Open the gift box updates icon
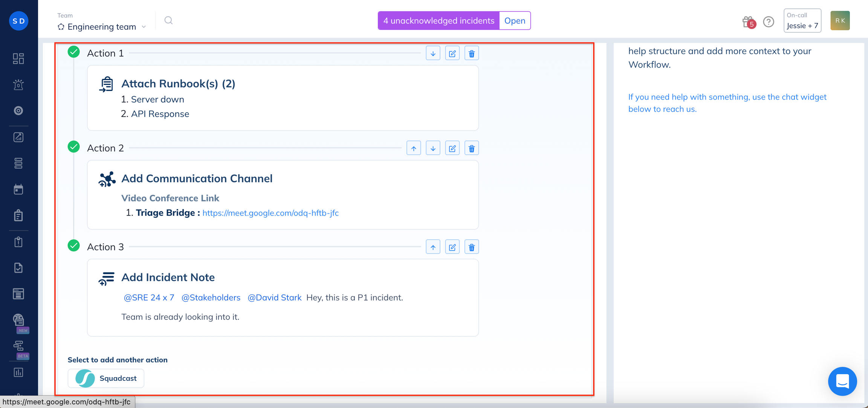This screenshot has height=408, width=868. (748, 22)
